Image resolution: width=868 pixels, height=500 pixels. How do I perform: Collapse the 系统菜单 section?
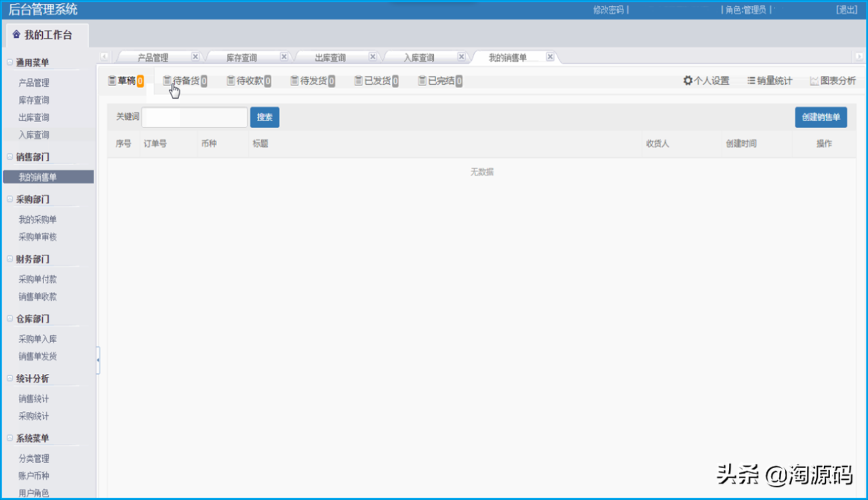pos(10,438)
